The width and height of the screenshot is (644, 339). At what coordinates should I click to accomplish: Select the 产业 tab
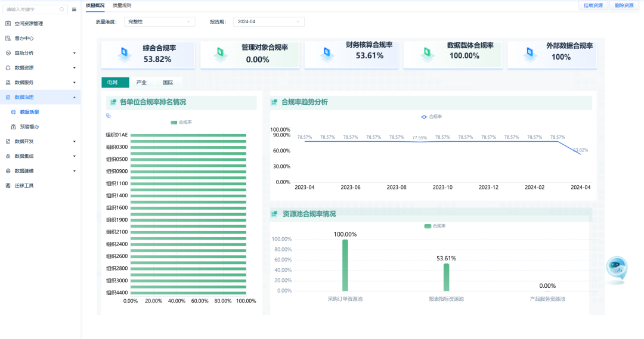tap(141, 82)
